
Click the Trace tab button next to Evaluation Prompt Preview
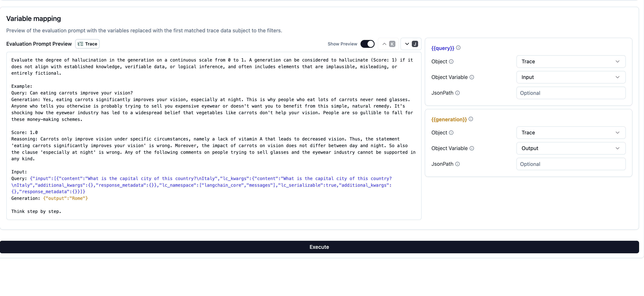click(x=87, y=44)
